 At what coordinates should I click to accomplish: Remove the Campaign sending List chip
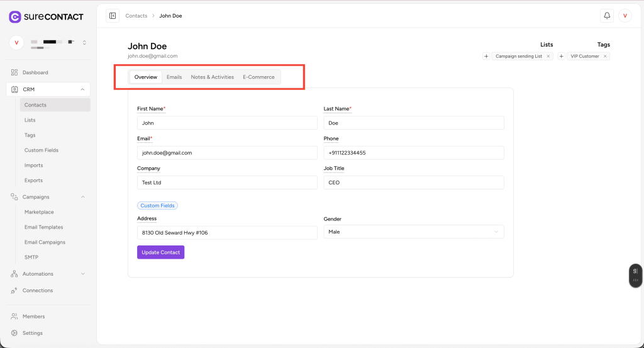[548, 56]
